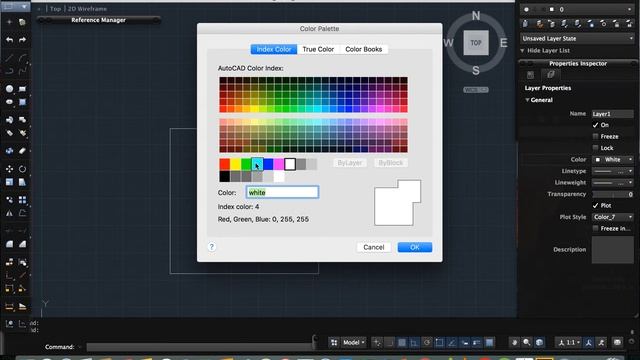Click the ByLayer button
Screen dimensions: 640x360
click(350, 163)
